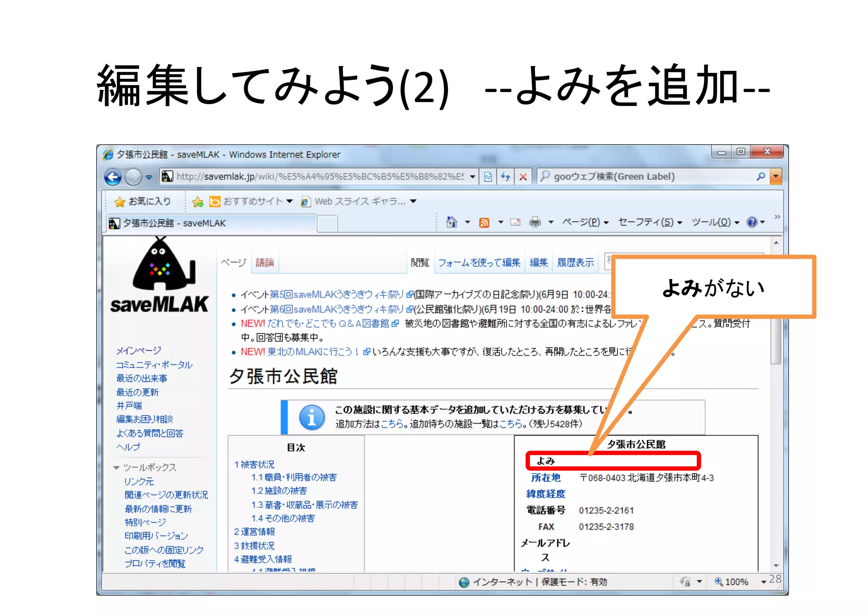Screen dimensions: 868x614
Task: Click the printer icon in command bar
Action: 535,222
